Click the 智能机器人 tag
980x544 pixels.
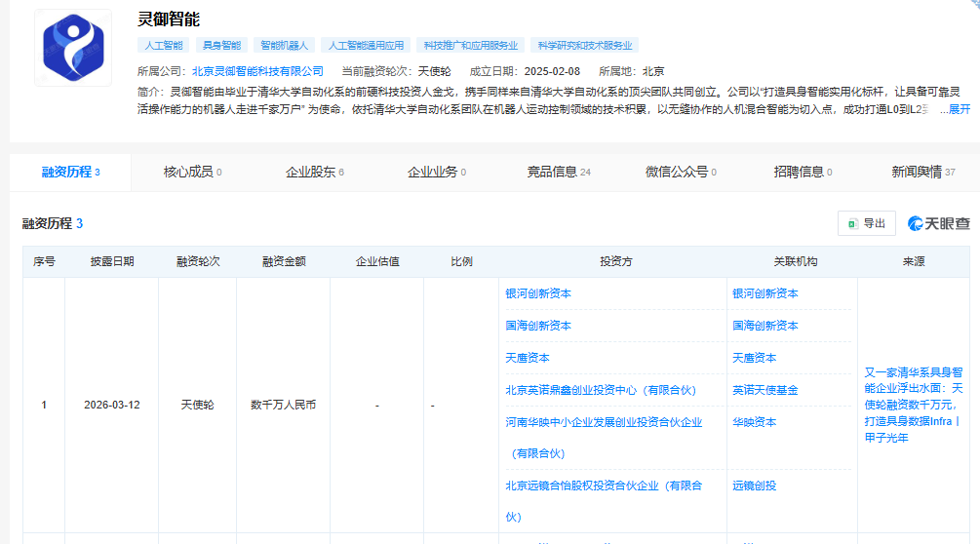click(x=284, y=45)
